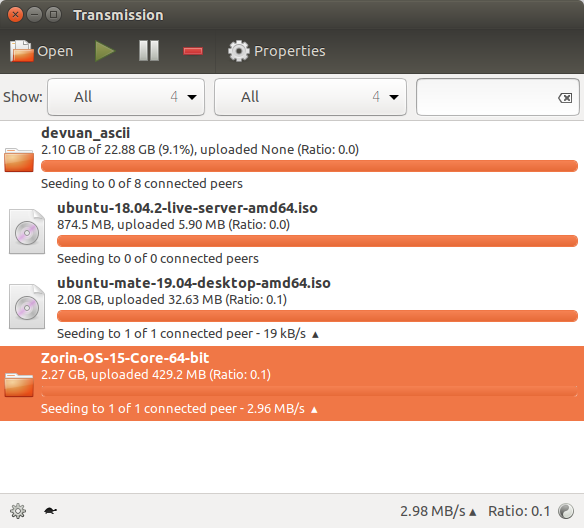Remove the torrent using the red minus icon
This screenshot has width=584, height=528.
[193, 51]
